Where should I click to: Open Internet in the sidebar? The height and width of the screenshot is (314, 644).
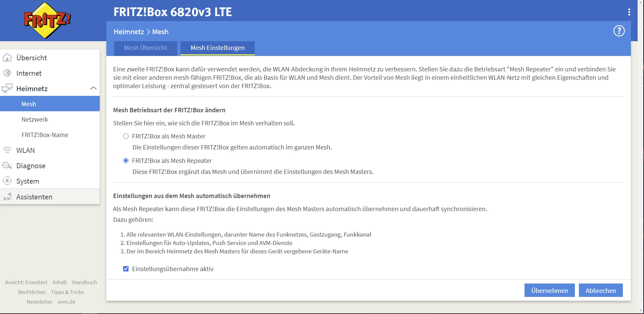pyautogui.click(x=50, y=73)
